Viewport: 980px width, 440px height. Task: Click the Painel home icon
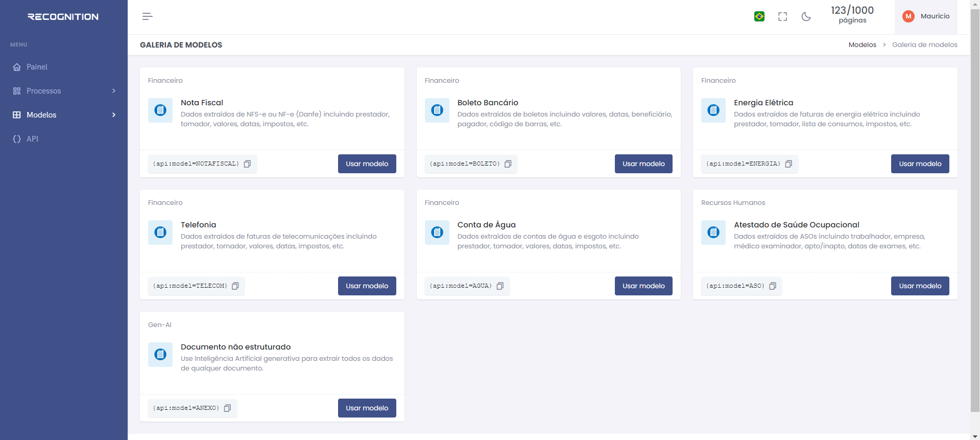click(x=17, y=67)
